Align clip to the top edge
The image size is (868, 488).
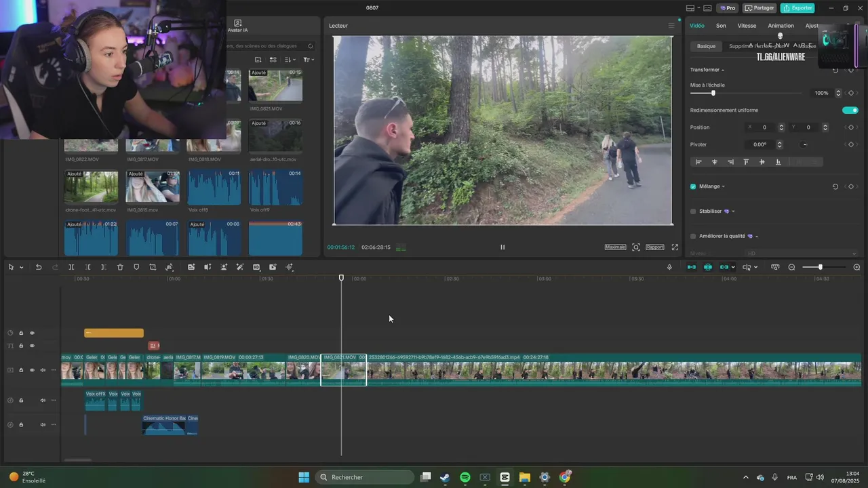click(746, 162)
